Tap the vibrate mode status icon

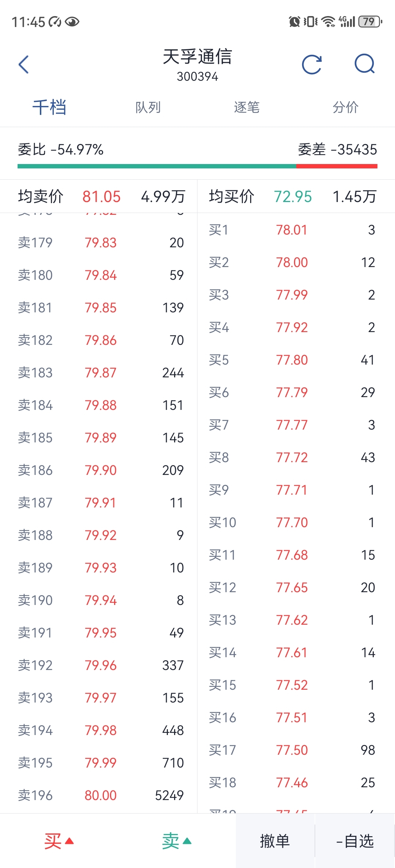point(311,22)
